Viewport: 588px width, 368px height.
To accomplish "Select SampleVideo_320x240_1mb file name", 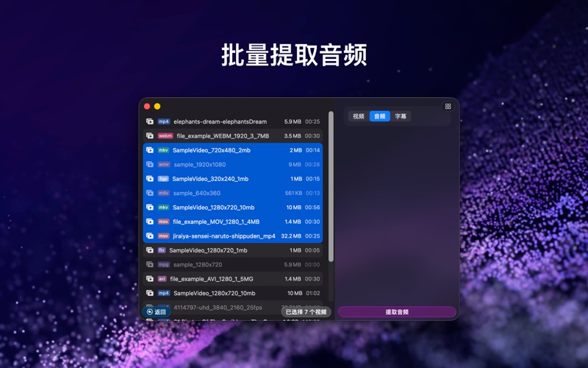I will click(x=210, y=179).
